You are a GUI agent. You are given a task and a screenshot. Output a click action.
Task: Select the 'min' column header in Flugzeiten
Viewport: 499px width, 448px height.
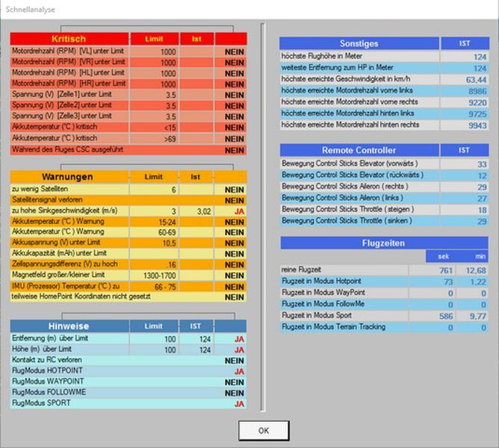pos(480,256)
